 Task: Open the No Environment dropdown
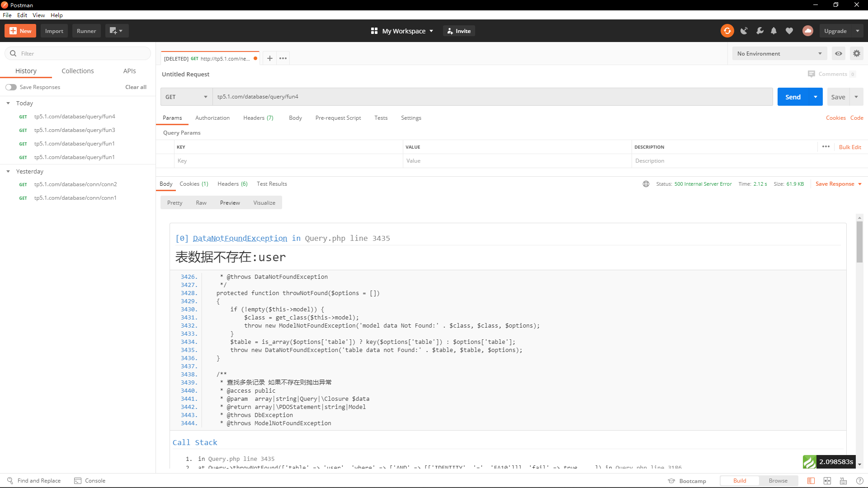click(779, 53)
